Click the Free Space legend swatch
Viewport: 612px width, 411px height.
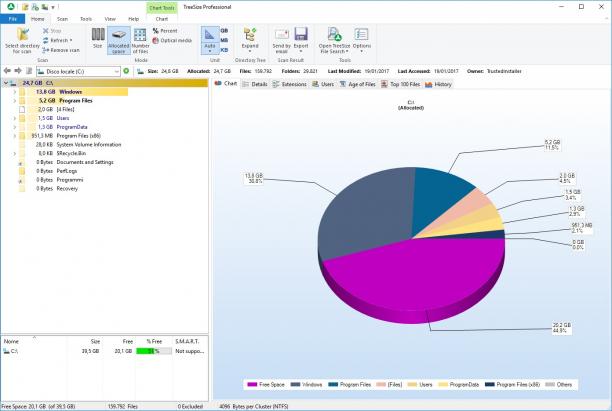point(252,384)
